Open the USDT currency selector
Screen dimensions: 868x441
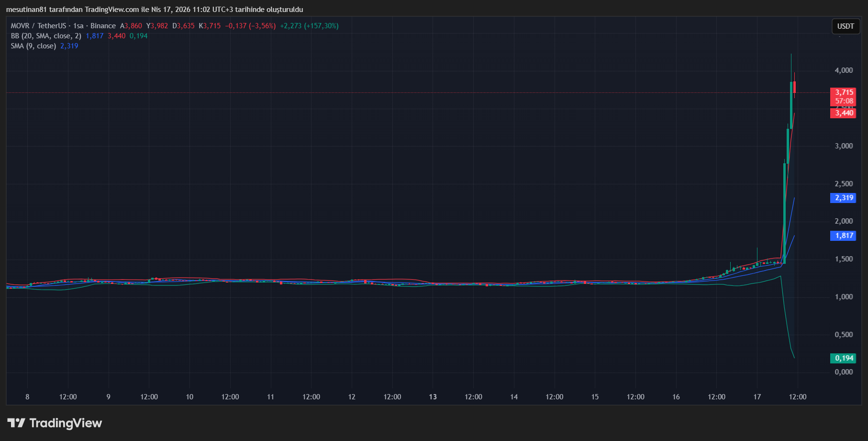tap(845, 26)
